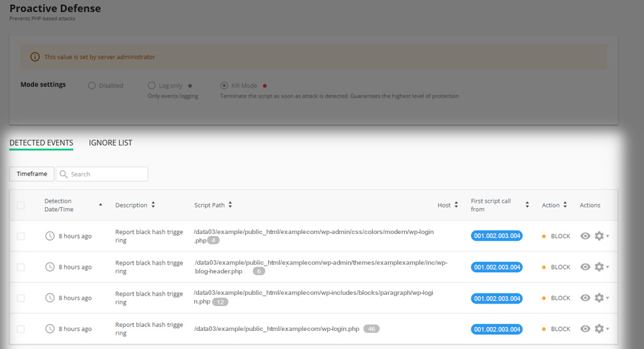View details of wp-blog-header.php event (eye icon)
This screenshot has width=644, height=349.
click(x=585, y=267)
